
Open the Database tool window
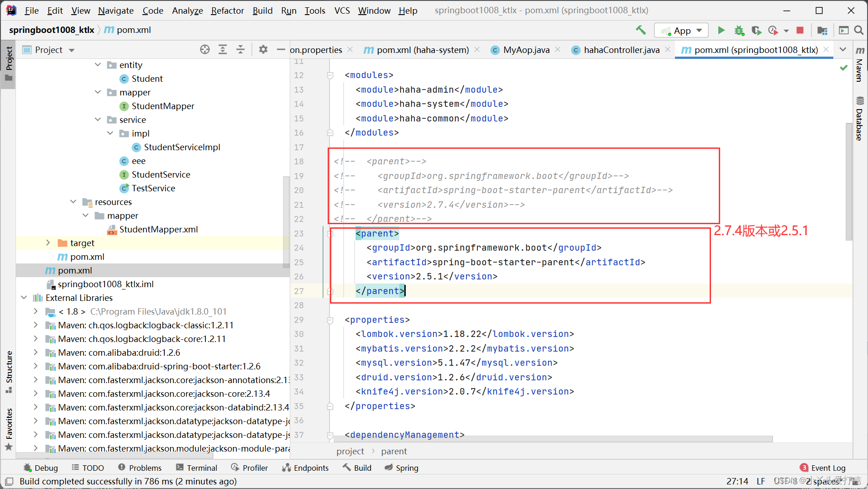860,119
